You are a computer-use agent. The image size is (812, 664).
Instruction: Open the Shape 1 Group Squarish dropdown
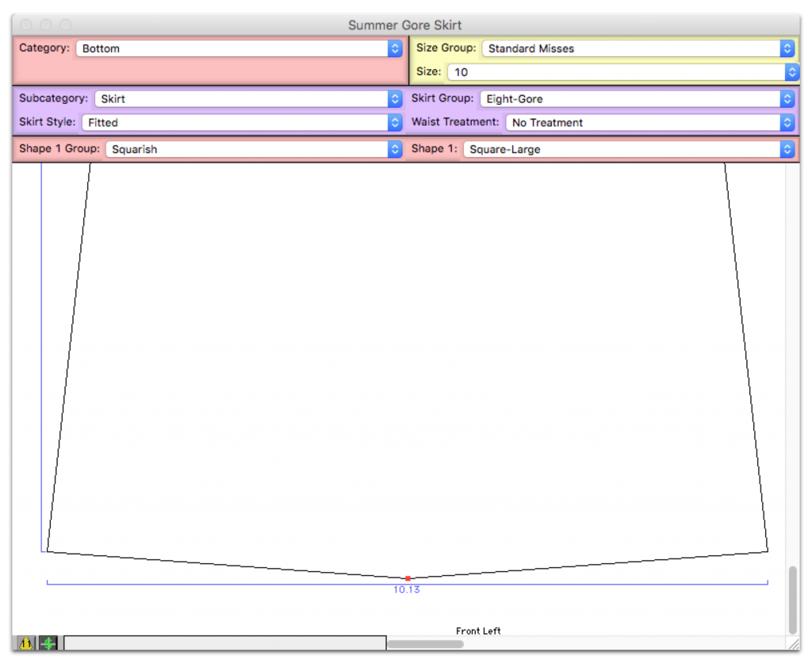pyautogui.click(x=254, y=149)
